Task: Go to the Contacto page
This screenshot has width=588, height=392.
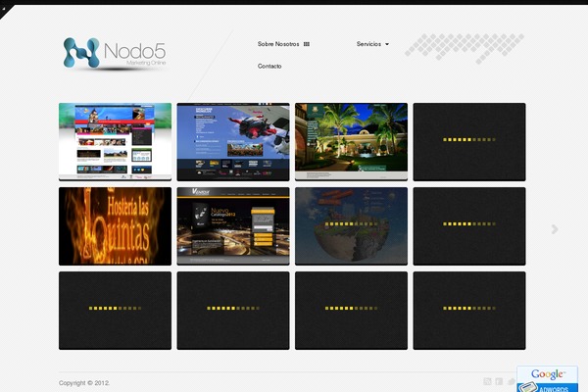Action: (269, 66)
